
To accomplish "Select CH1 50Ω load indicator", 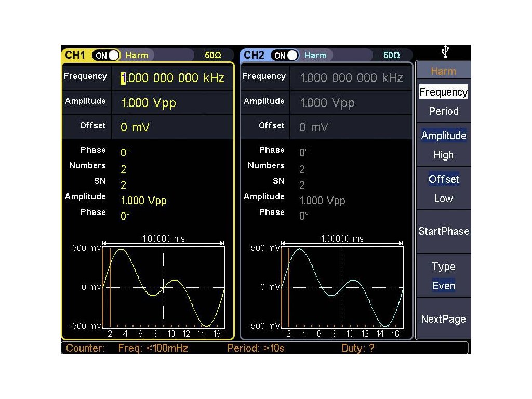I will 212,55.
